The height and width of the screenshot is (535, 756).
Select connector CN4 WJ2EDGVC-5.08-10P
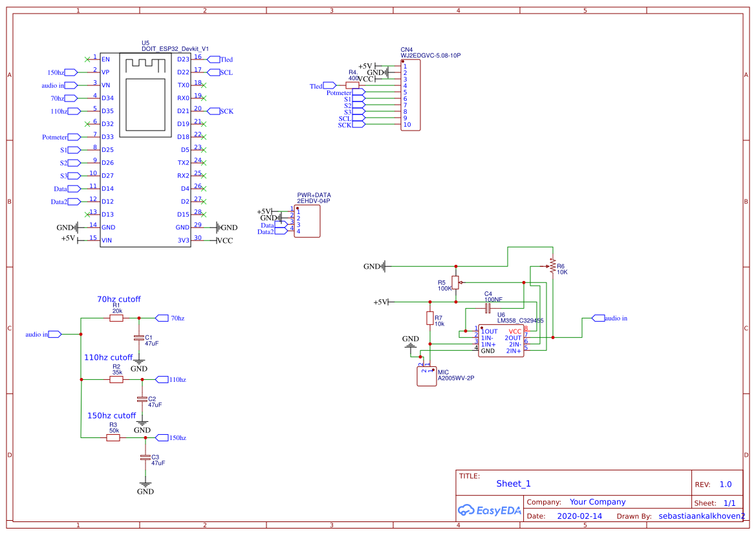coord(411,94)
